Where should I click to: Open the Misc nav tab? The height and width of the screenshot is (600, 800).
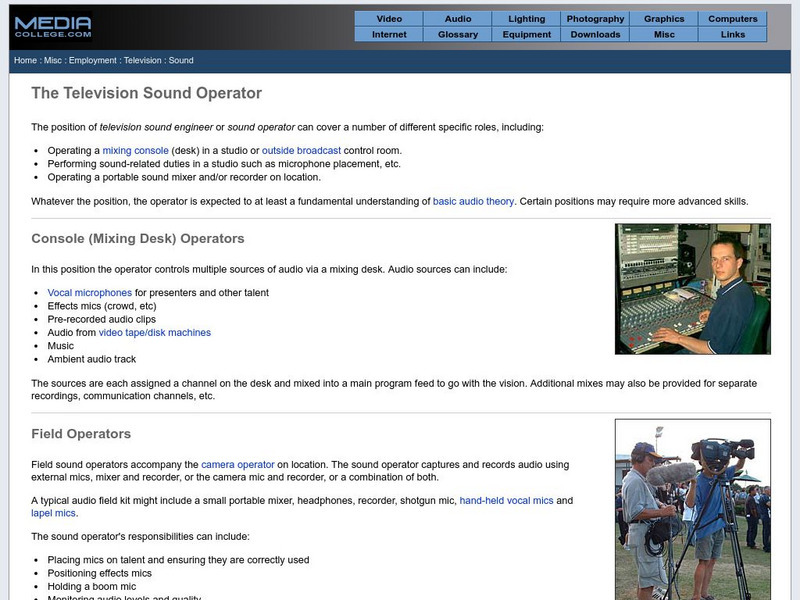664,35
